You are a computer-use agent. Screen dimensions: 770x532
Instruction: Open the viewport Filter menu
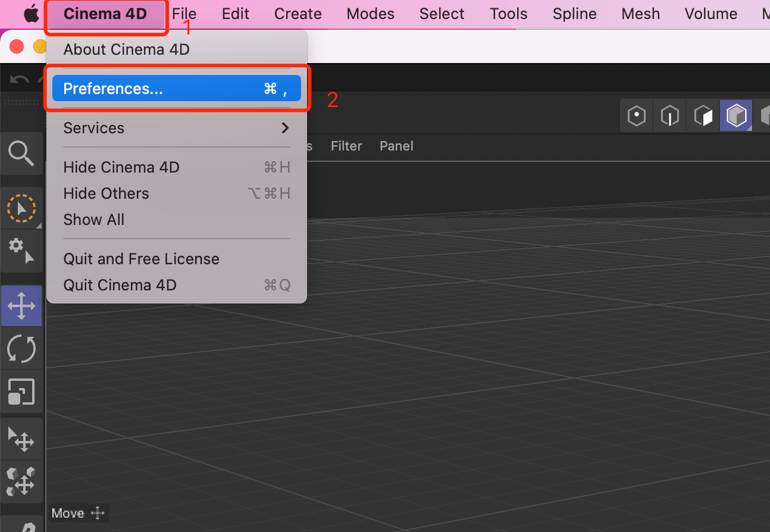pyautogui.click(x=346, y=146)
